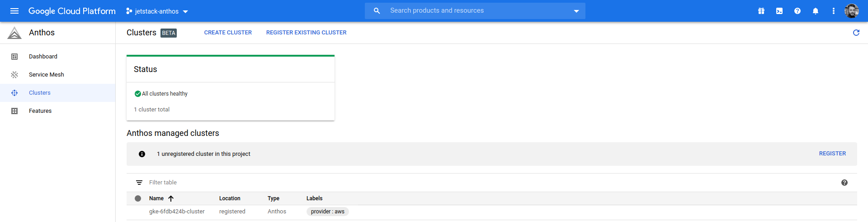The height and width of the screenshot is (222, 868).
Task: Open the three-dot settings menu
Action: 834,11
